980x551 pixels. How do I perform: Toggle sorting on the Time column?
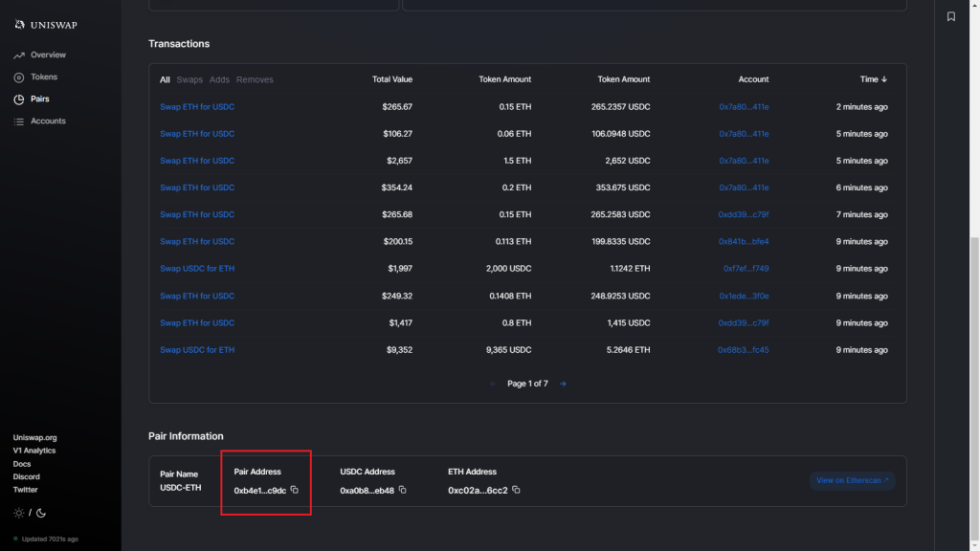click(873, 79)
